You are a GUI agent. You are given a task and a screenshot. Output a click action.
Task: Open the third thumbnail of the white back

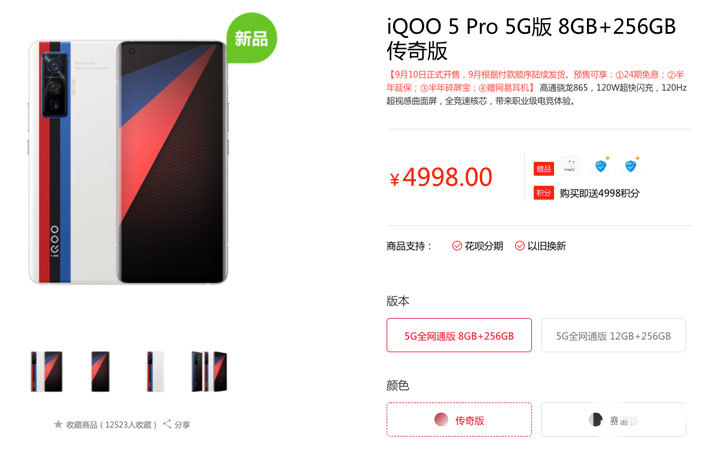click(155, 371)
